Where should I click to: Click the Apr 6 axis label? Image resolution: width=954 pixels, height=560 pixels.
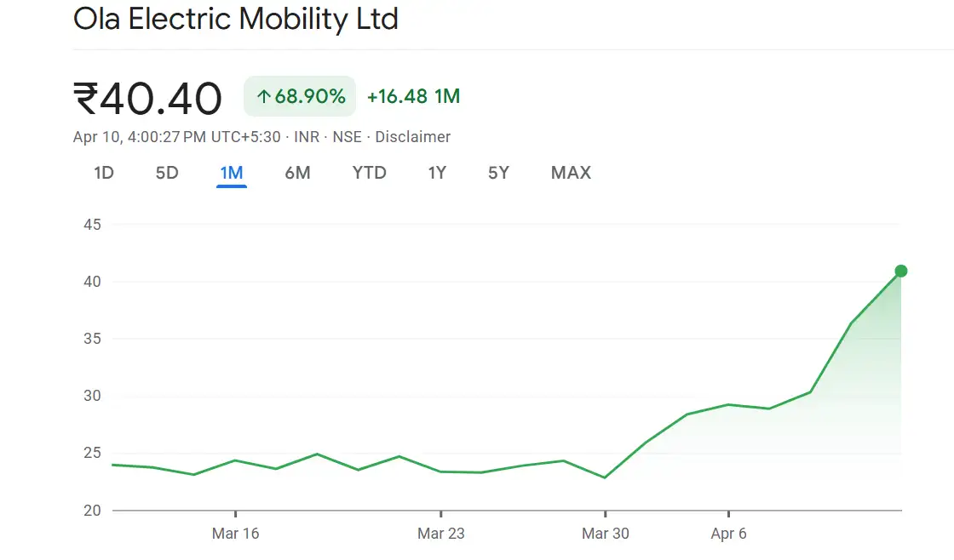(728, 534)
